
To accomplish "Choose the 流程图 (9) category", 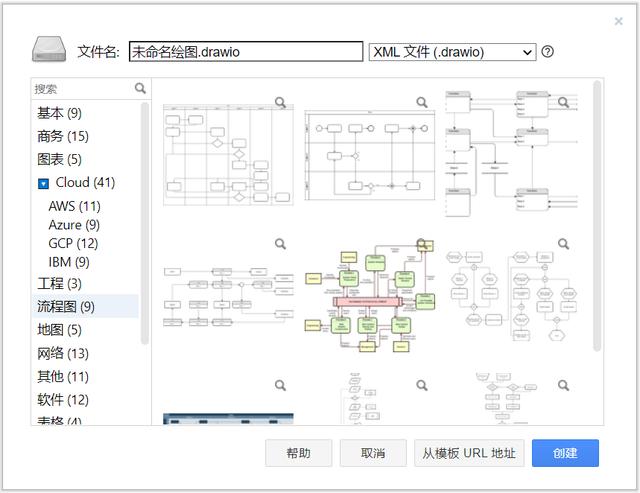I will point(66,306).
